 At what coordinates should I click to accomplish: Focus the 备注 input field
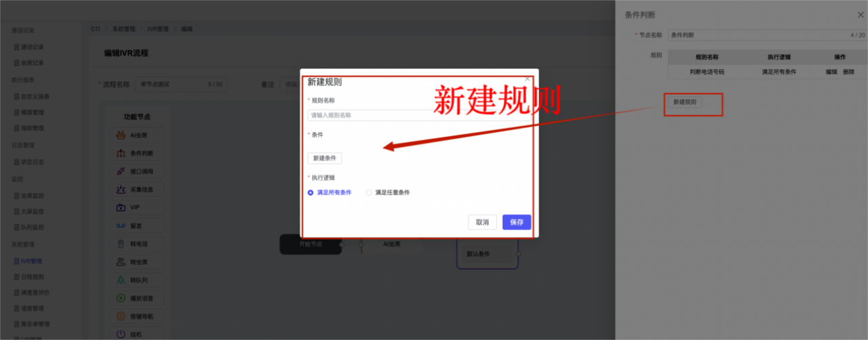290,84
